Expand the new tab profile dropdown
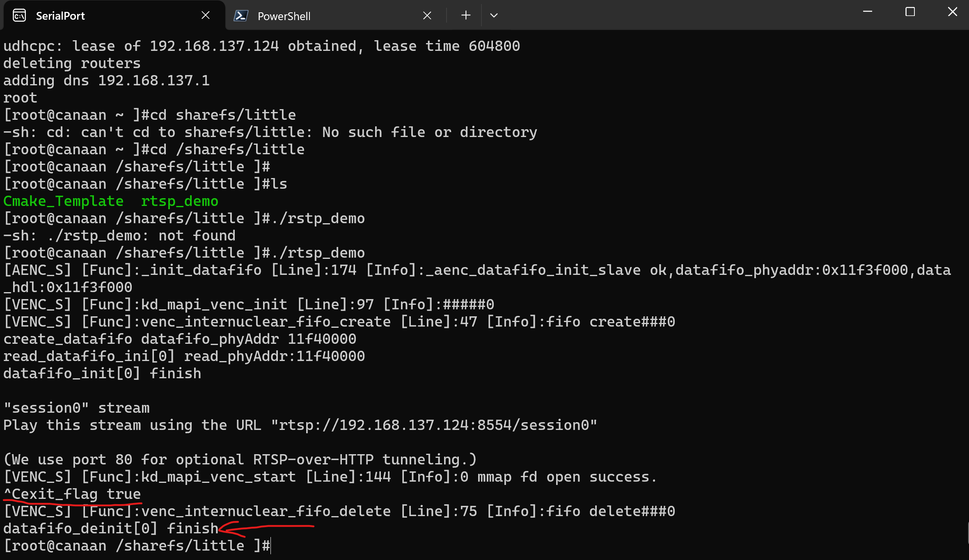 (494, 16)
